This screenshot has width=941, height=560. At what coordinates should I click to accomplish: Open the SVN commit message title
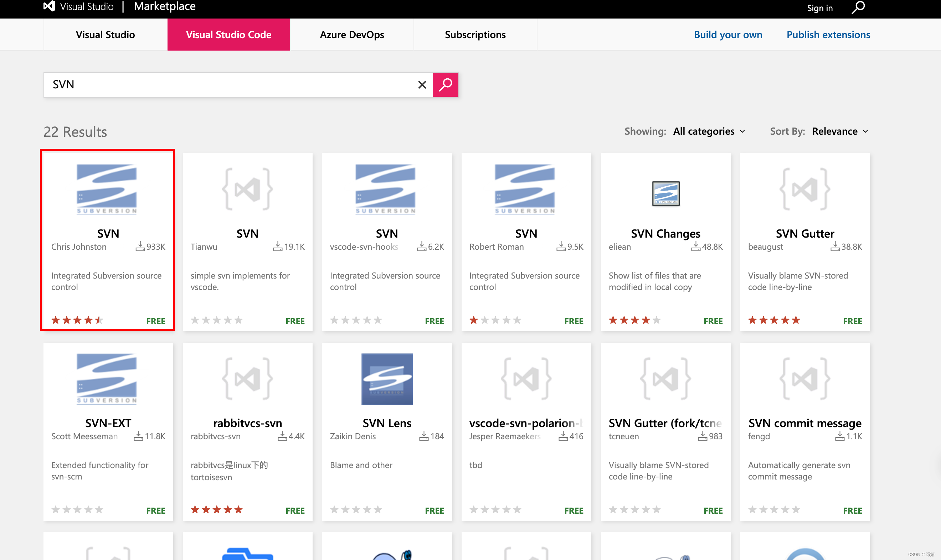coord(805,423)
